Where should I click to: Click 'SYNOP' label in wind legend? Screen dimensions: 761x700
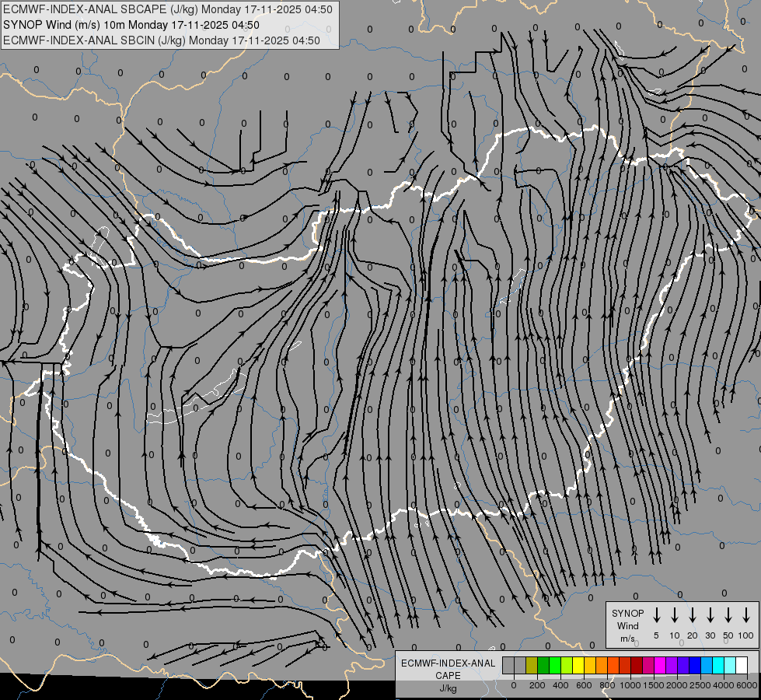pos(627,613)
